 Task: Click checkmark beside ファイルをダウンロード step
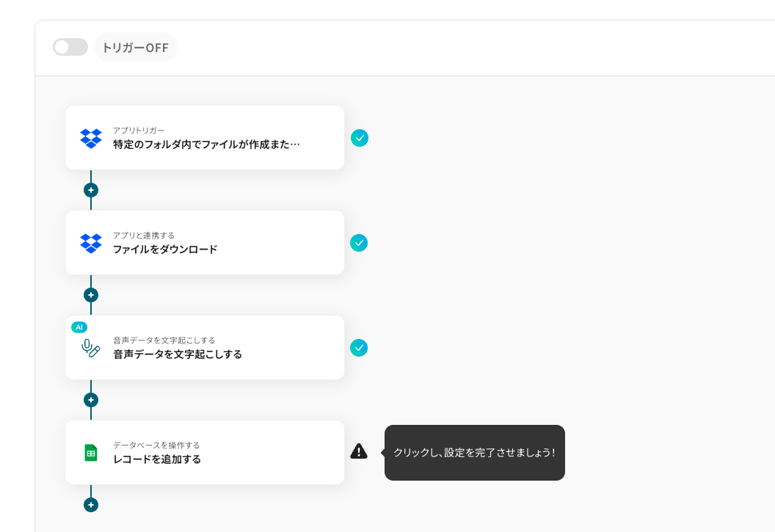point(359,243)
